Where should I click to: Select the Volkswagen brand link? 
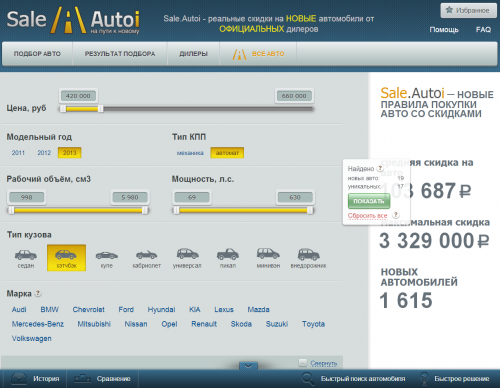(32, 339)
